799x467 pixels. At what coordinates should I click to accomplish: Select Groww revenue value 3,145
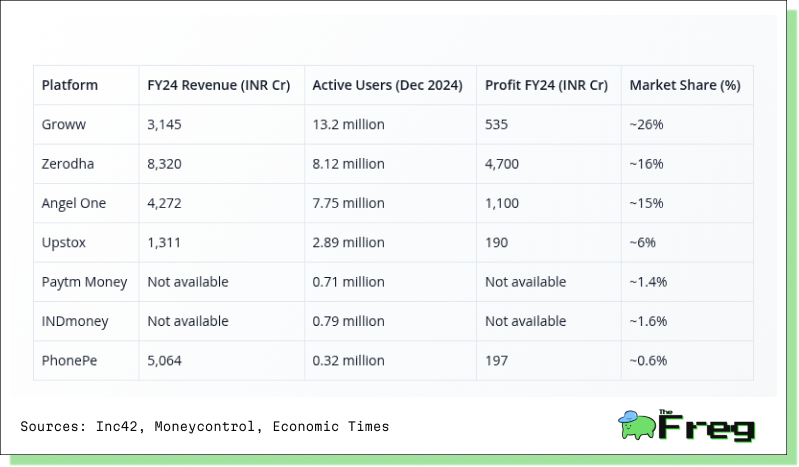(x=164, y=124)
